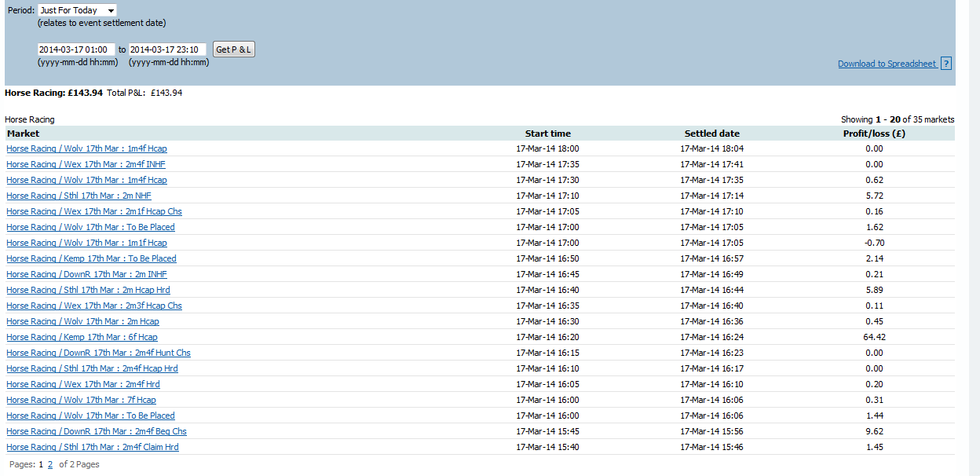Select the 64.42 profit value
The image size is (980, 476).
click(874, 337)
